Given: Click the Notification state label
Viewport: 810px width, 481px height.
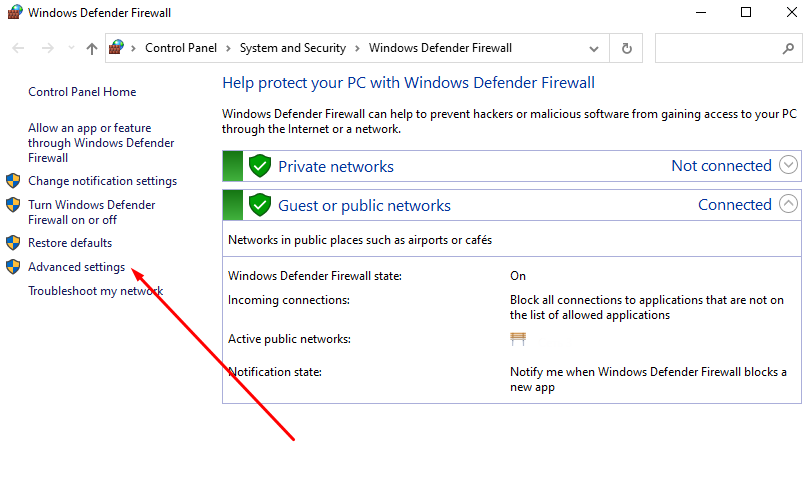Looking at the screenshot, I should (x=275, y=372).
